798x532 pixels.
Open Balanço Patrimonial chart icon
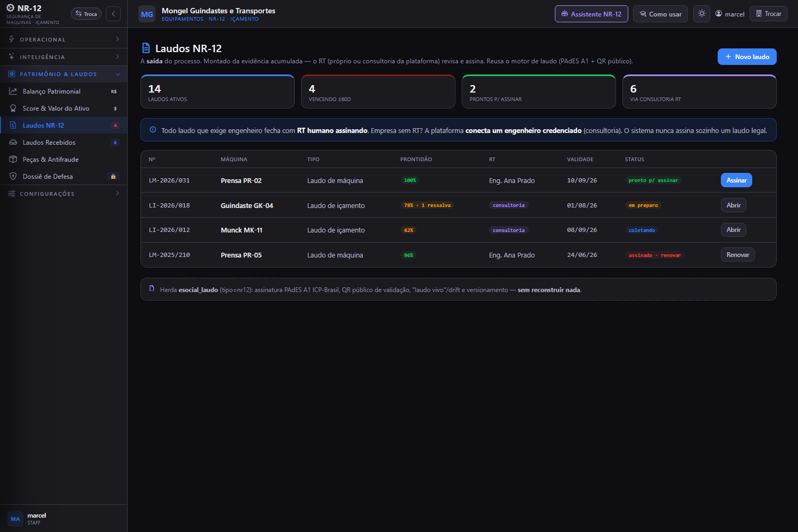click(x=13, y=92)
